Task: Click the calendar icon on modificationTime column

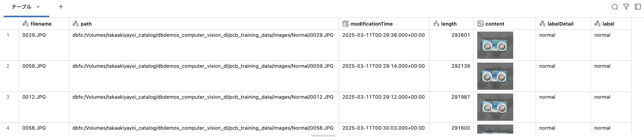Action: click(x=346, y=24)
